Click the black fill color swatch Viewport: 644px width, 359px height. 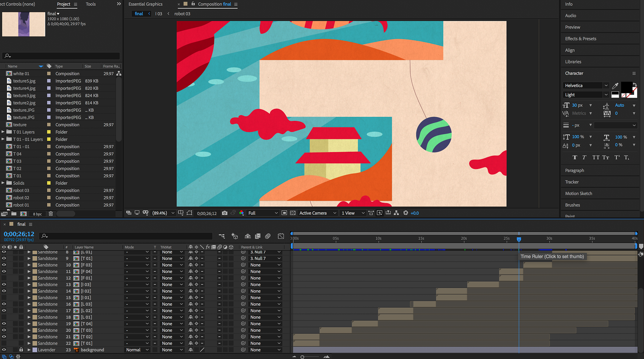(x=626, y=87)
